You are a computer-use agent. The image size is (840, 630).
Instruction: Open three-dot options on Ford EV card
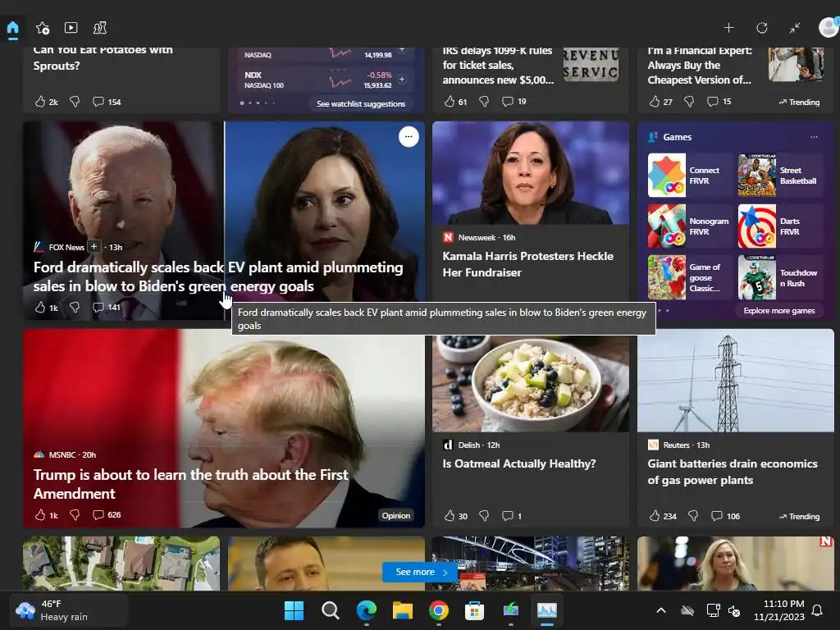[x=409, y=137]
